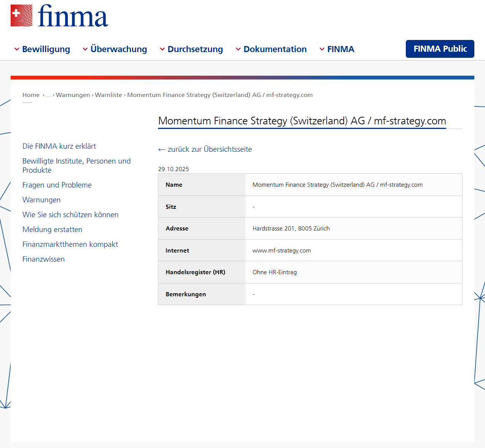
Task: Open Warnungen breadcrumb link
Action: pyautogui.click(x=73, y=95)
